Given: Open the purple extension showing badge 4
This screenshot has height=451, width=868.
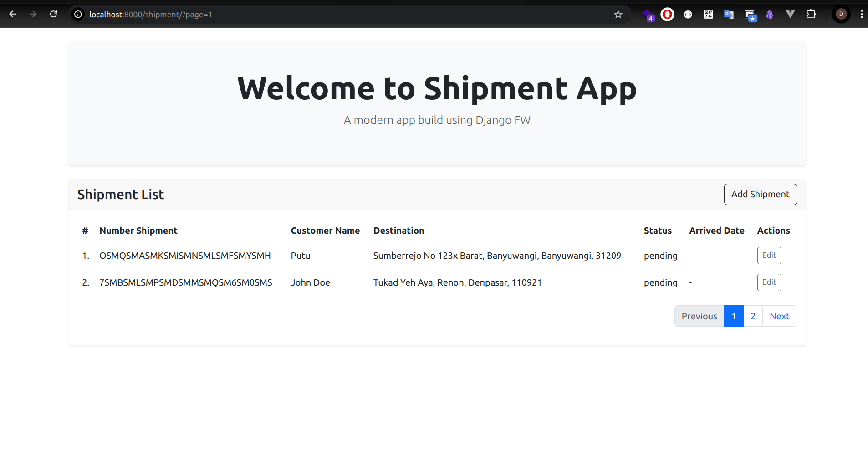Looking at the screenshot, I should 648,14.
